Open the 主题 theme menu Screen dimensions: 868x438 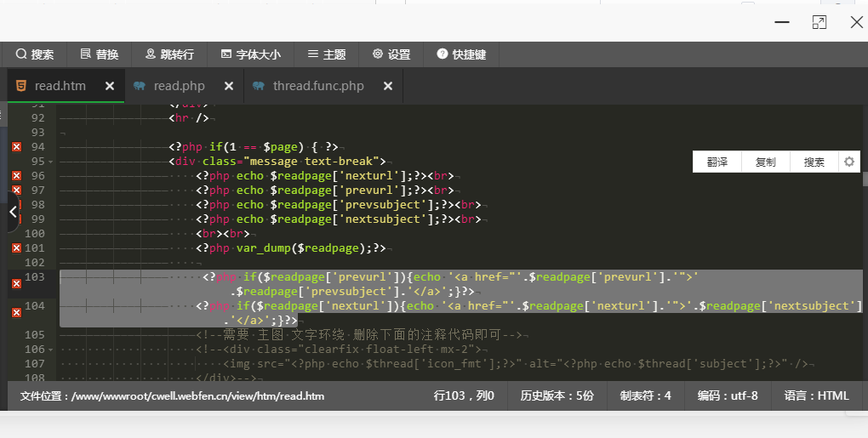pos(327,54)
